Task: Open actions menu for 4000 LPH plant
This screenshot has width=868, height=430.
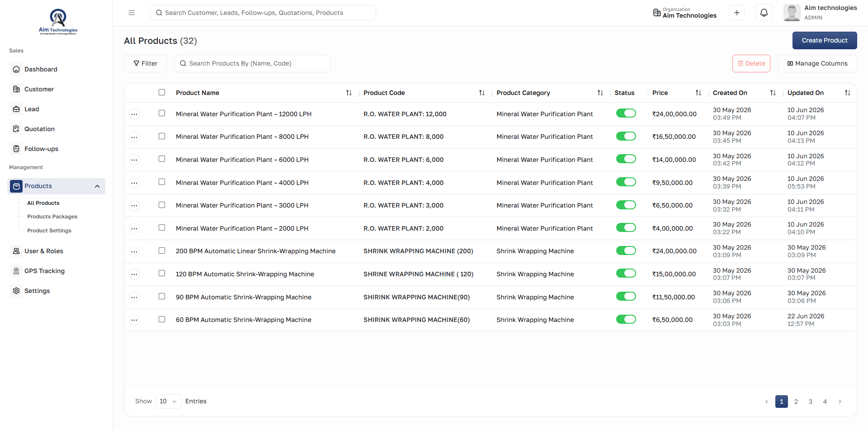Action: coord(134,183)
